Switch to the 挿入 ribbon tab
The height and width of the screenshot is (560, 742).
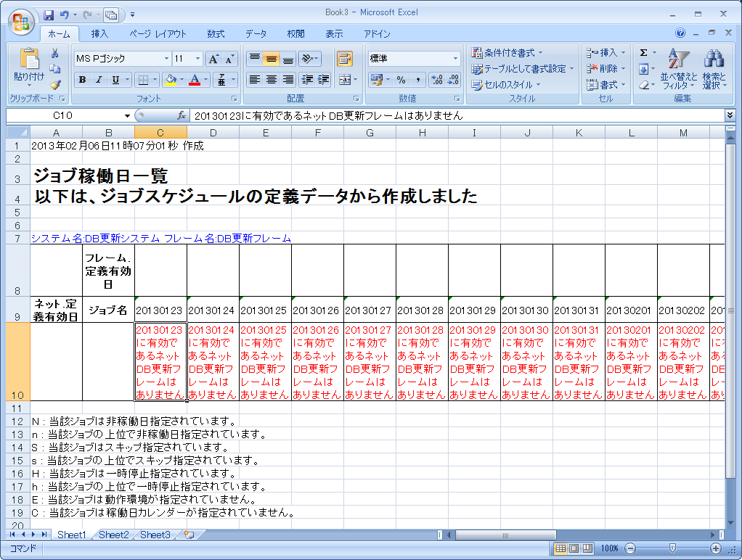point(99,33)
